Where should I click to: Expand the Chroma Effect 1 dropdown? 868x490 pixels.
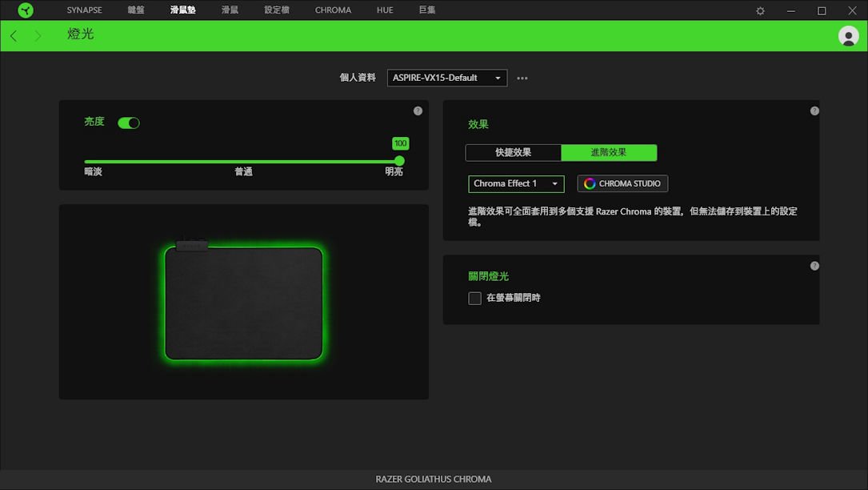[516, 183]
